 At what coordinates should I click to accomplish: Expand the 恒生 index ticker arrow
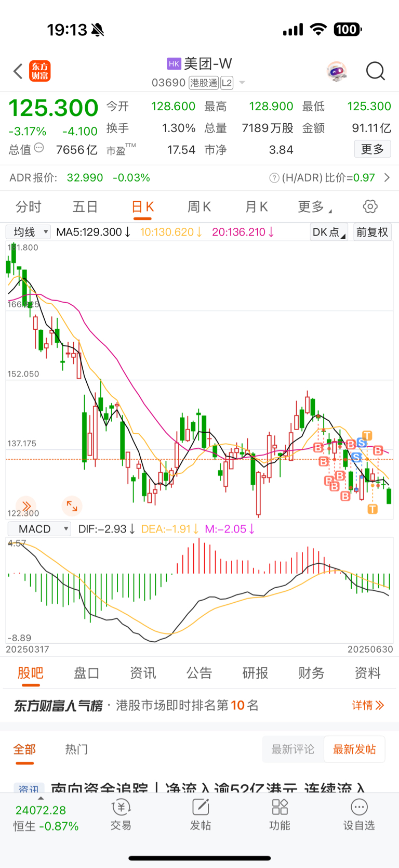[x=41, y=798]
